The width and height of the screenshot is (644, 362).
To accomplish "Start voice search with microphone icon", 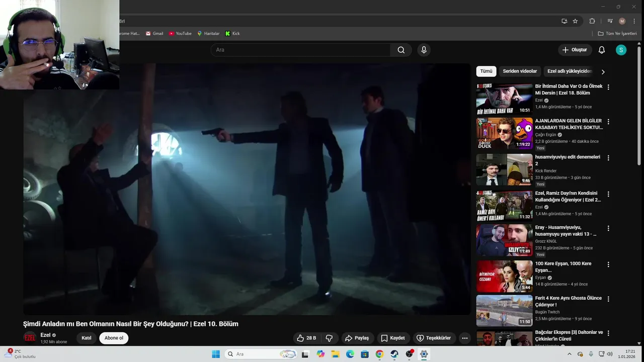I will [424, 50].
